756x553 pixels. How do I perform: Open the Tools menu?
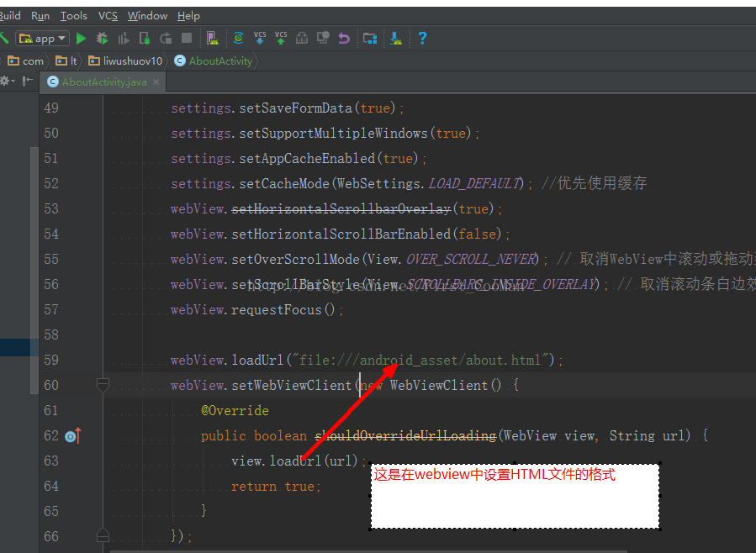coord(74,16)
